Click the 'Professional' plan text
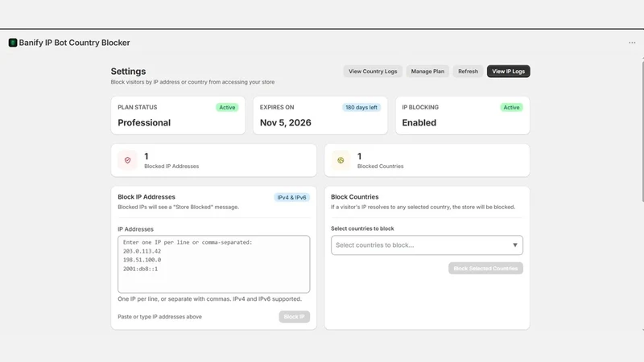Image resolution: width=644 pixels, height=362 pixels. click(x=144, y=123)
